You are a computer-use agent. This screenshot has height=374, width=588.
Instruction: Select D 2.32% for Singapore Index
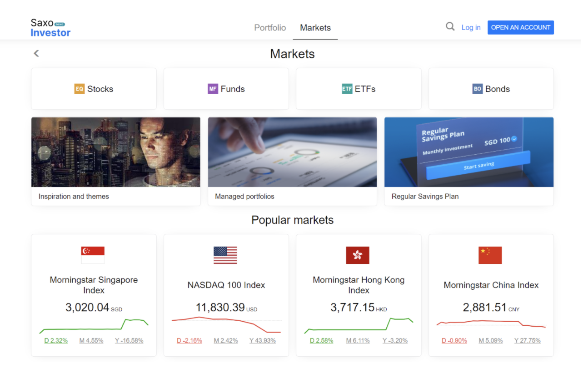point(56,340)
